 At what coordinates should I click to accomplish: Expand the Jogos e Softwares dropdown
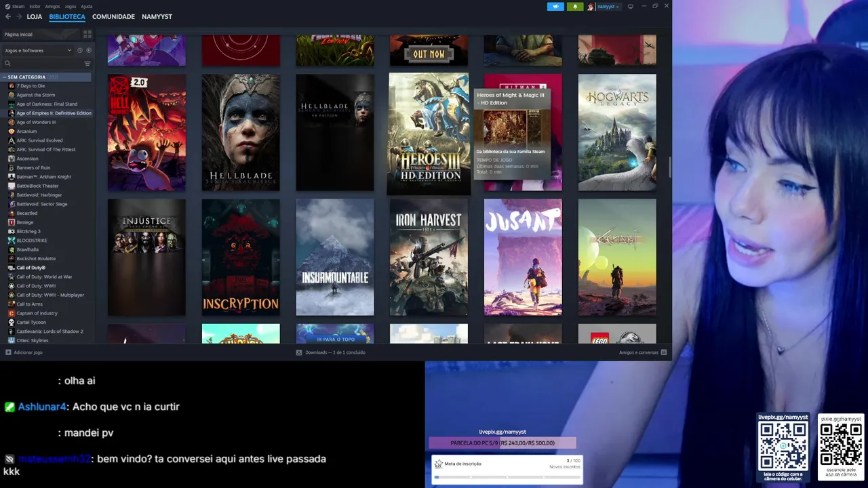tap(37, 50)
